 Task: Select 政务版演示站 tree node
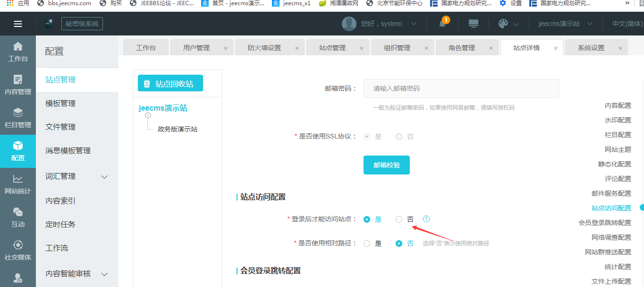pyautogui.click(x=178, y=129)
